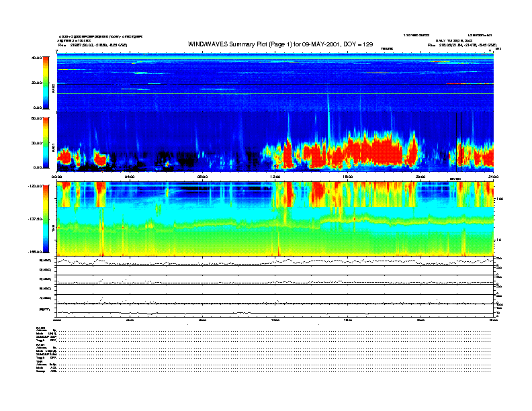The width and height of the screenshot is (532, 411).
Task: Click the 100 tick label right of TNR panel
Action: (x=500, y=199)
